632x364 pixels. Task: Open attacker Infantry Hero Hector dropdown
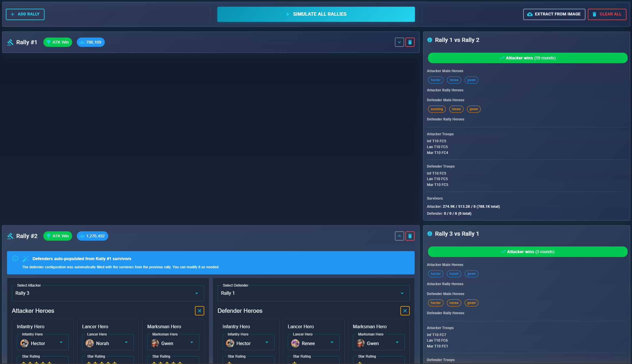coord(42,343)
